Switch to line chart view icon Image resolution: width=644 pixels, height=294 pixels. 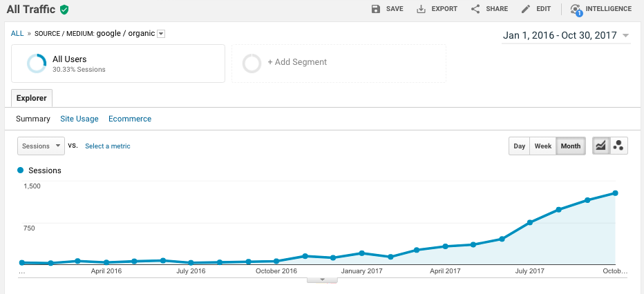(600, 146)
